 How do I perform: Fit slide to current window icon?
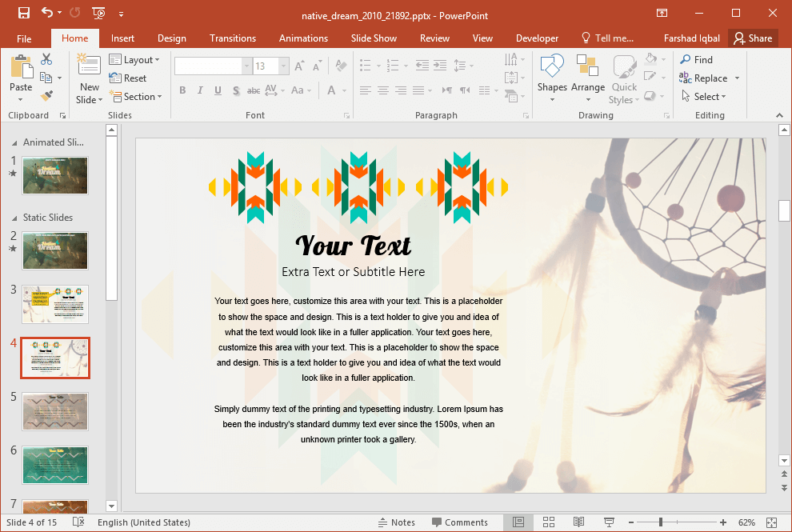pos(771,522)
